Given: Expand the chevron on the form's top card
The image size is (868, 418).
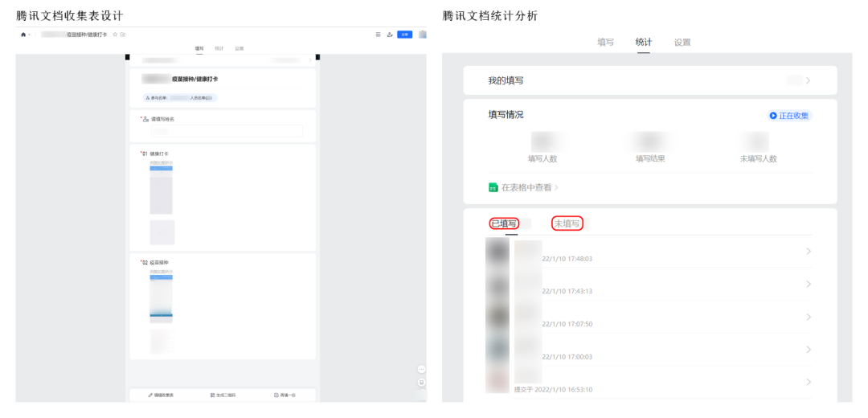Looking at the screenshot, I should pos(309,59).
